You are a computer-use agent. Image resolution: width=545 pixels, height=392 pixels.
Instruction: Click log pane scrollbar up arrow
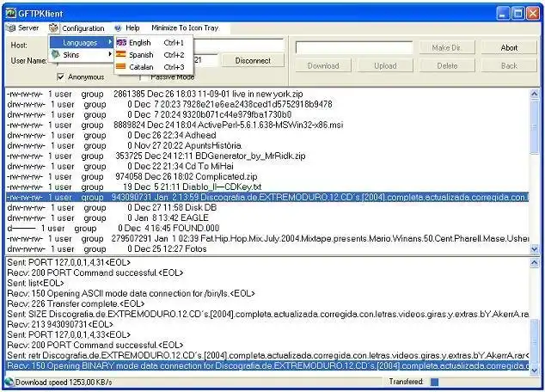tap(534, 263)
